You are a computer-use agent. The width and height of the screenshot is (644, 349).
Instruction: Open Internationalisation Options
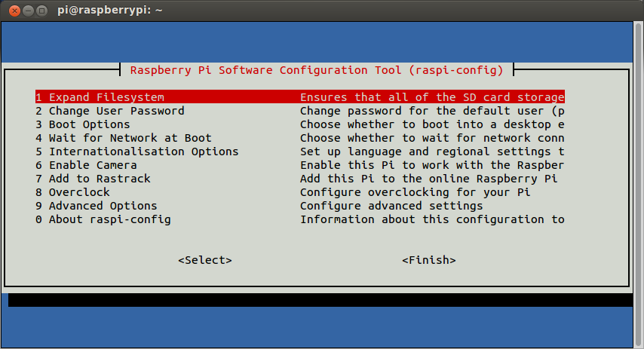tap(136, 152)
